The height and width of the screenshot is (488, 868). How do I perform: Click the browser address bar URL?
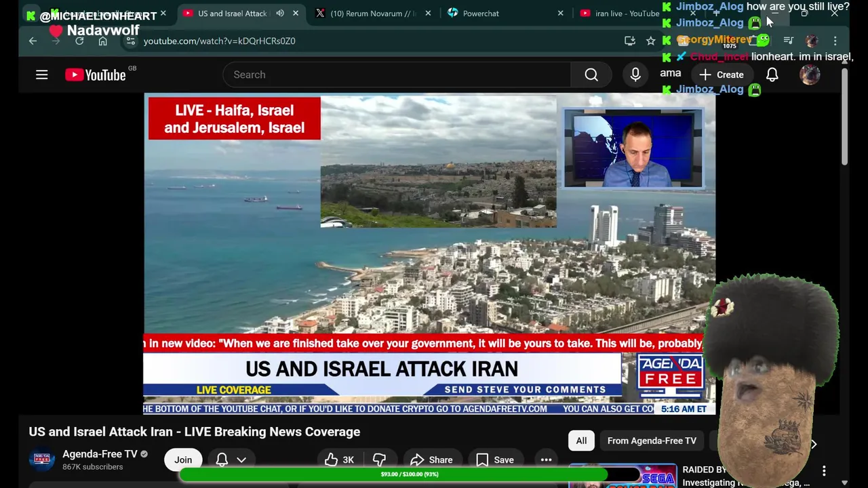point(219,41)
